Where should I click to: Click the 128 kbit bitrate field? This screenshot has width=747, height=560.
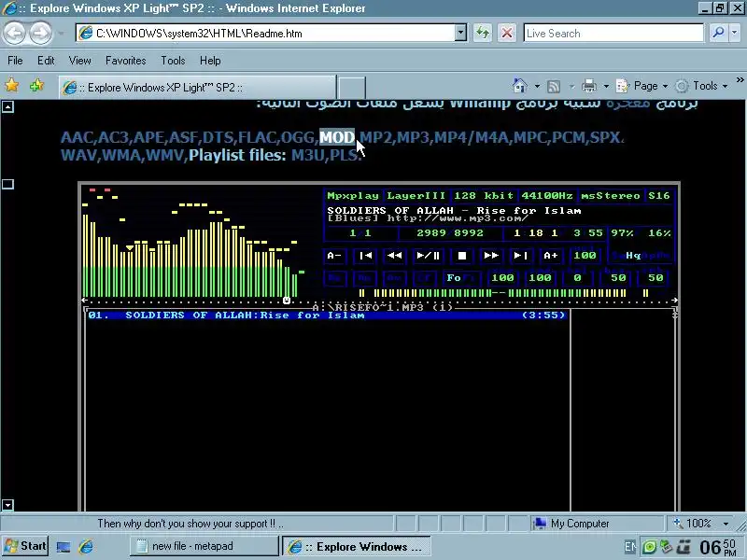pyautogui.click(x=484, y=196)
